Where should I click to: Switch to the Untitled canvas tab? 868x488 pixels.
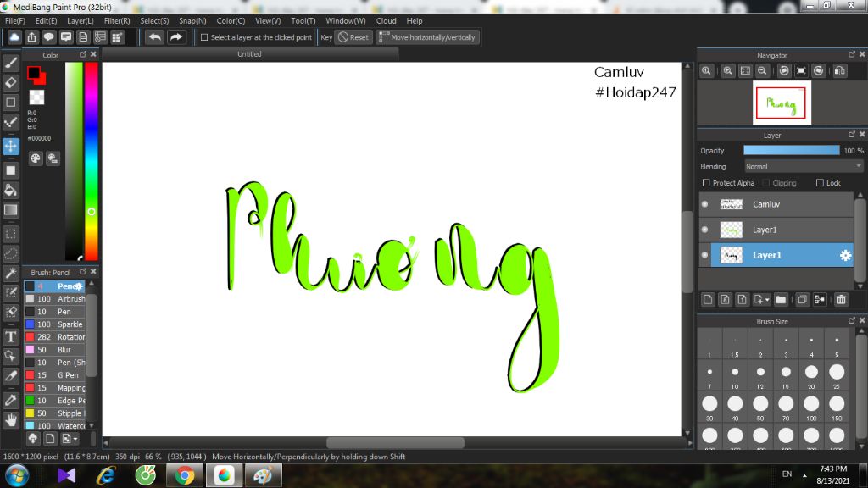point(250,54)
